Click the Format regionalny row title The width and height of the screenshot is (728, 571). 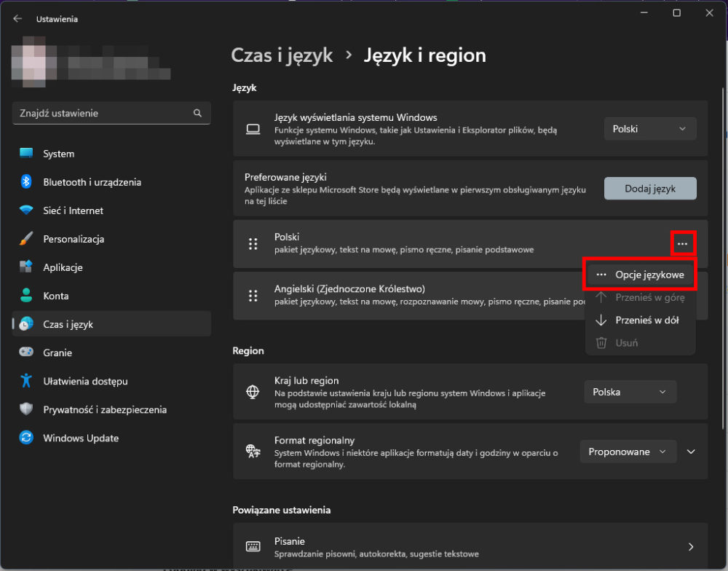click(314, 440)
